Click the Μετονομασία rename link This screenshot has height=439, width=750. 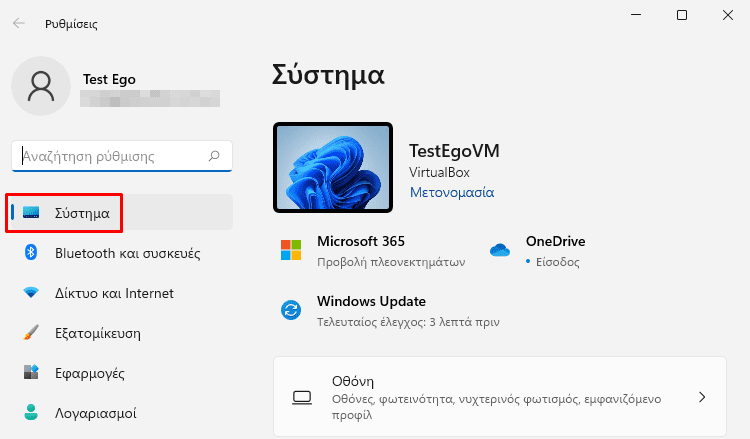[x=452, y=192]
